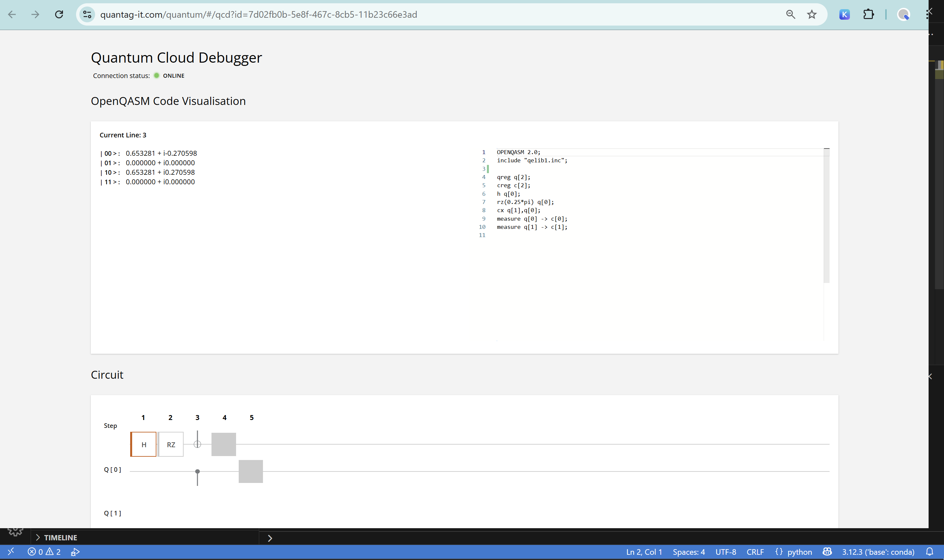Click the chevron arrow right of the TIMELINE panel

(270, 538)
